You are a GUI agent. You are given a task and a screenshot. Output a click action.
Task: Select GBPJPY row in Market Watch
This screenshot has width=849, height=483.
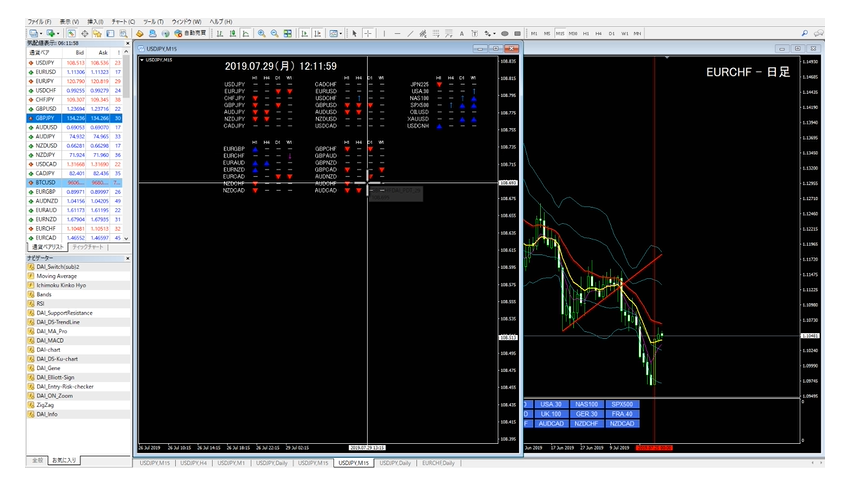[x=74, y=118]
